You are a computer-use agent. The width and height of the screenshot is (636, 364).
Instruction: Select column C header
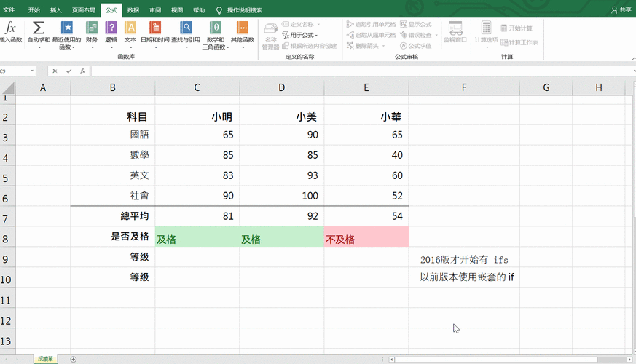pyautogui.click(x=197, y=87)
